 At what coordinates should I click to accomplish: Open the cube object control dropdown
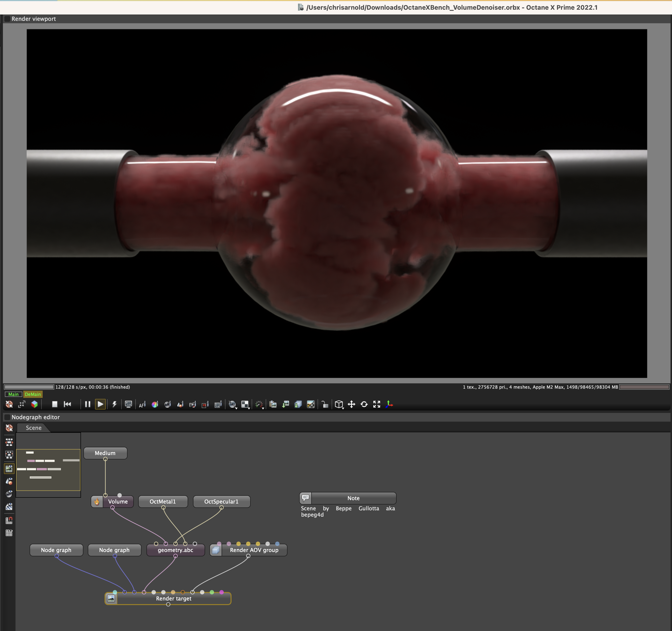pos(339,405)
